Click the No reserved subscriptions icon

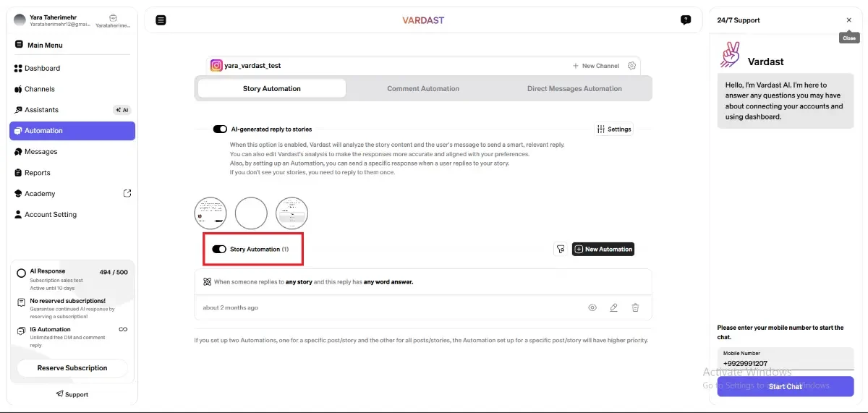(x=22, y=302)
